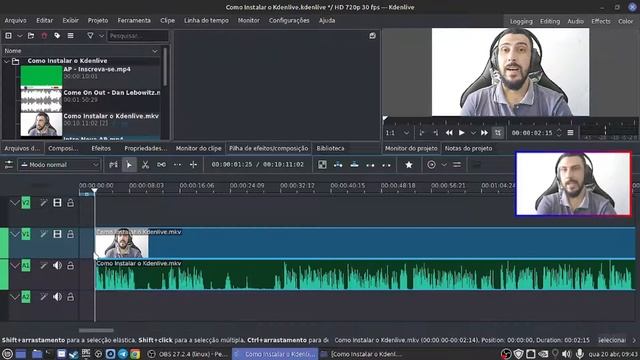Switch to the Color workspace layout
640x360 pixels.
(625, 21)
